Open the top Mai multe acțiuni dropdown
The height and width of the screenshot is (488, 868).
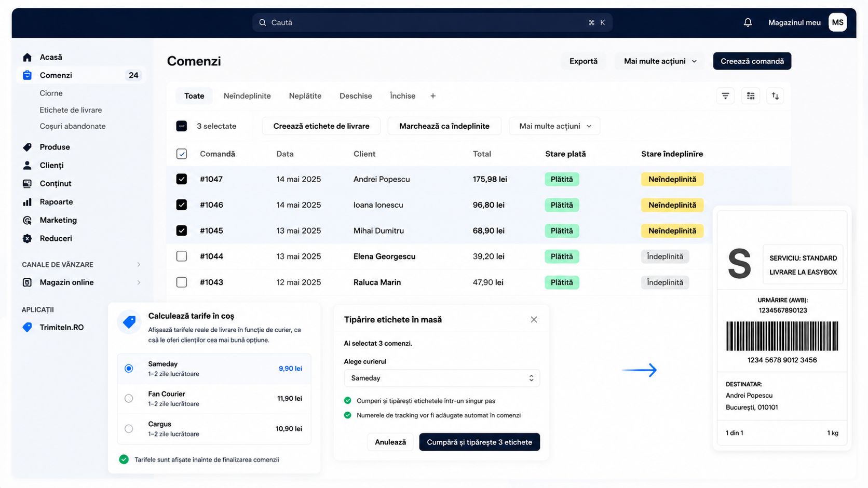click(660, 61)
